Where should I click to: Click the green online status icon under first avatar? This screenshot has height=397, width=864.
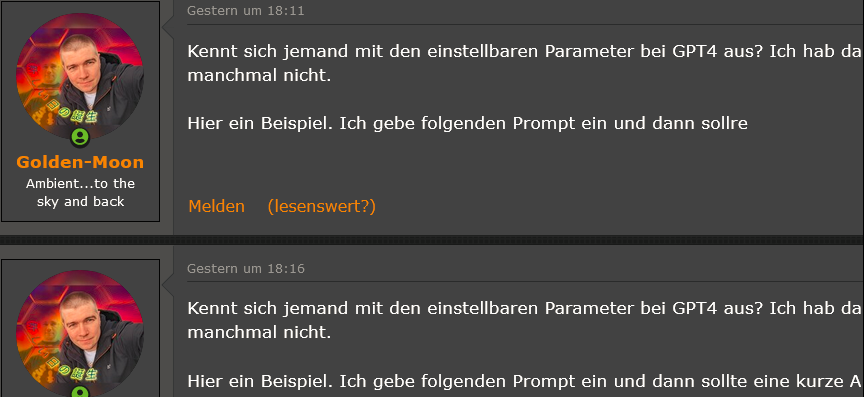point(80,138)
